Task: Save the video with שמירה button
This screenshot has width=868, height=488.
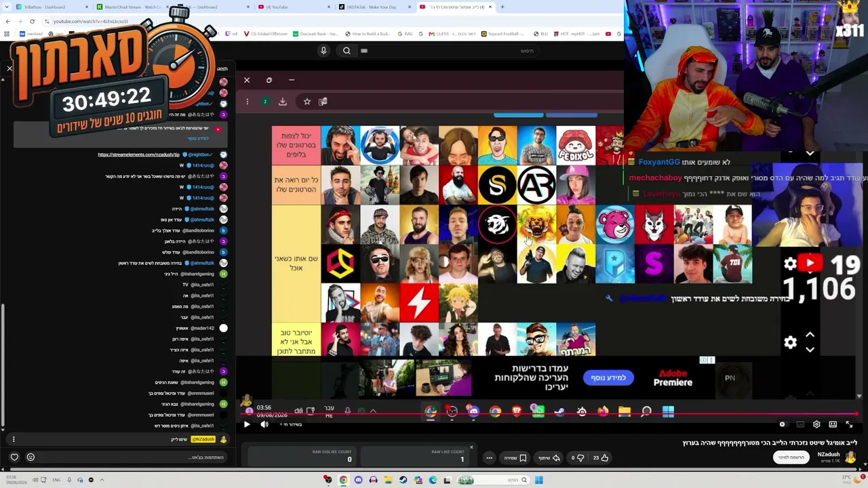Action: [x=515, y=457]
